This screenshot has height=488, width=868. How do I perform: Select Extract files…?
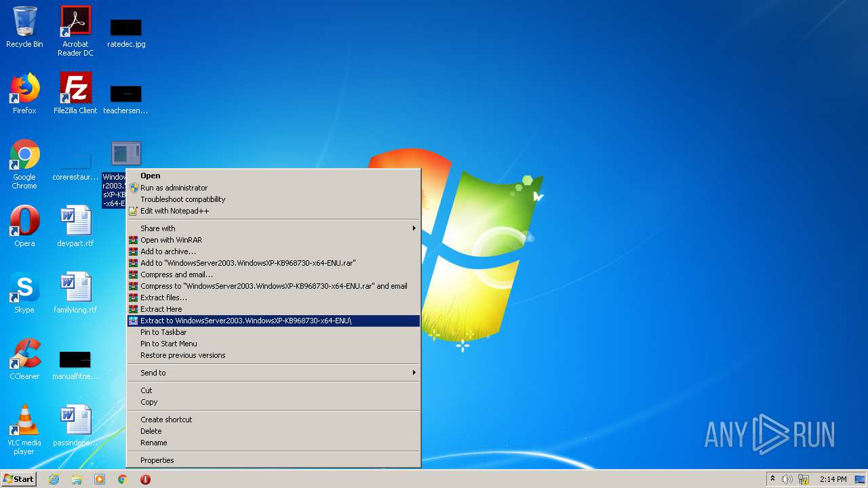274,298
